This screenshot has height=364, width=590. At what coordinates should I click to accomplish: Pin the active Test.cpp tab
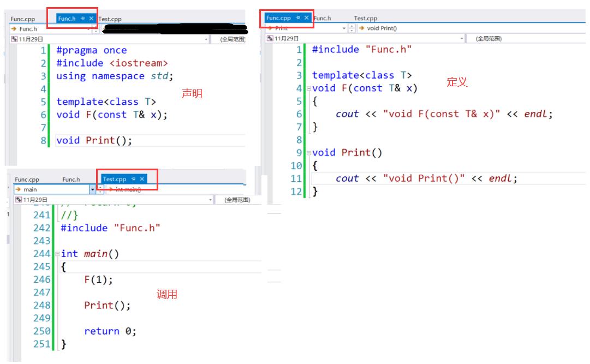tap(133, 179)
